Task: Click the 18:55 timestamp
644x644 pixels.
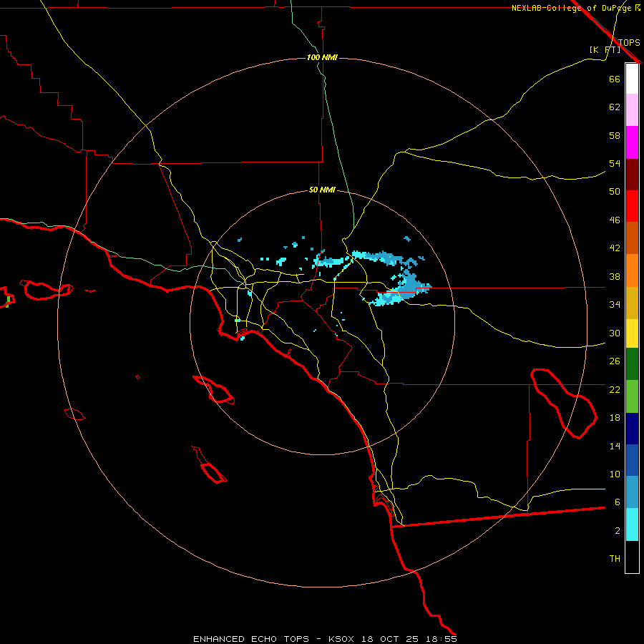Action: [x=441, y=639]
